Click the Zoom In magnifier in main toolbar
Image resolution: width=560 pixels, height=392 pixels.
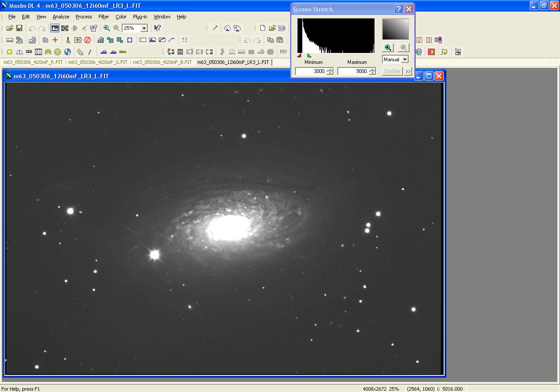pyautogui.click(x=106, y=28)
